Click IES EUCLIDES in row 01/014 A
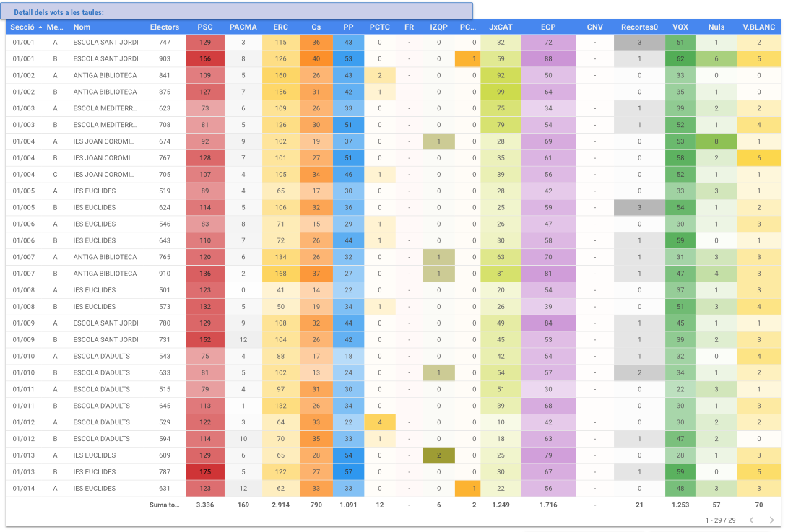The height and width of the screenshot is (532, 788). (95, 488)
